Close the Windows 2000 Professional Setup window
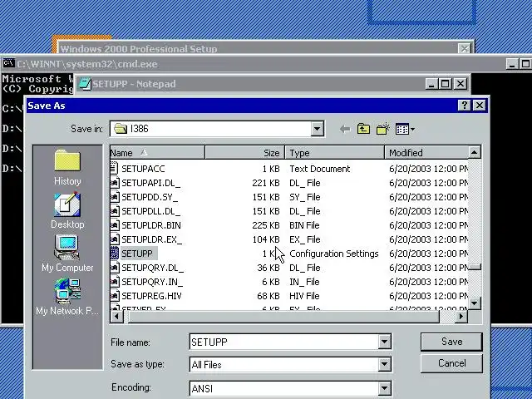 tap(465, 48)
